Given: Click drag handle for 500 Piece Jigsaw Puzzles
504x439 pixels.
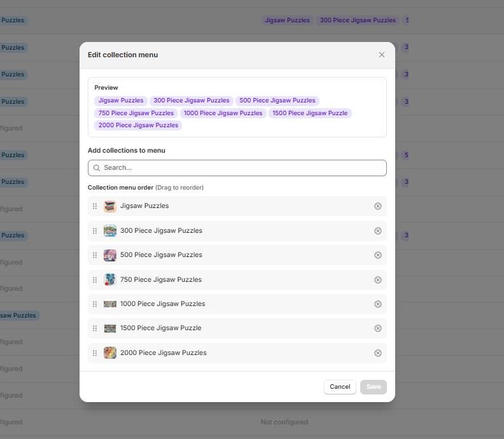Looking at the screenshot, I should click(x=95, y=255).
